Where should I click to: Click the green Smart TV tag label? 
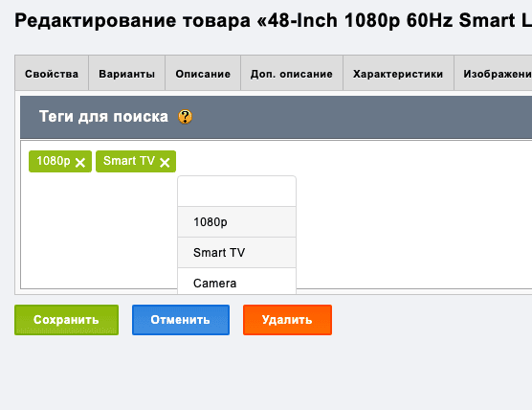(129, 161)
